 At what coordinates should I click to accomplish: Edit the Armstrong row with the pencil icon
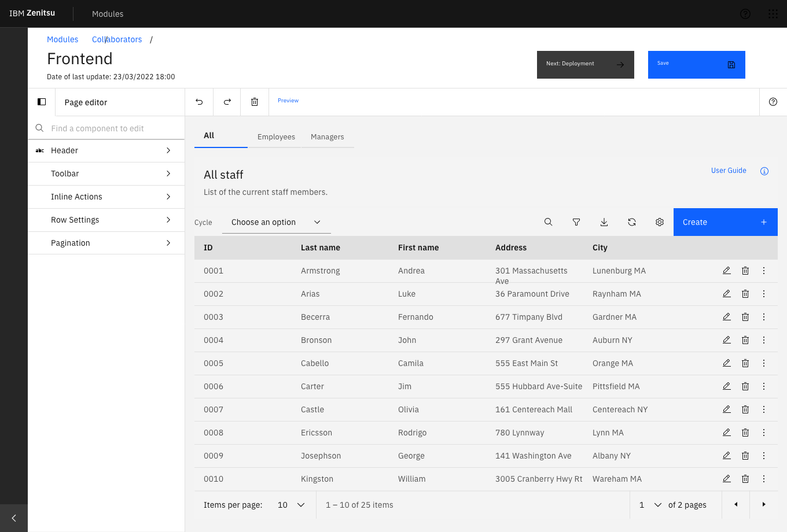(727, 271)
